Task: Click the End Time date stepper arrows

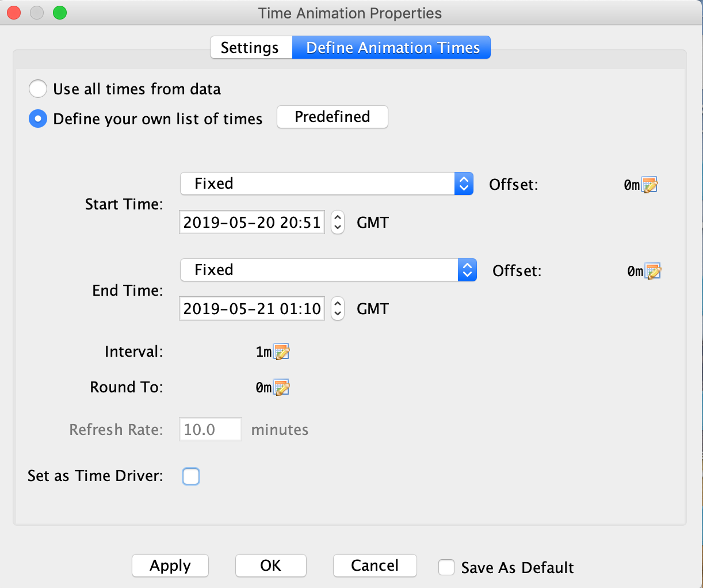Action: coord(338,309)
